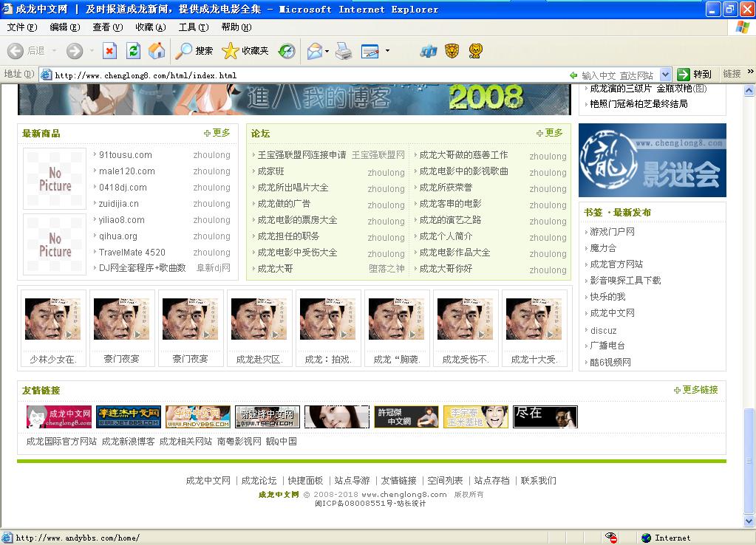Go to the Home page icon

pyautogui.click(x=156, y=51)
